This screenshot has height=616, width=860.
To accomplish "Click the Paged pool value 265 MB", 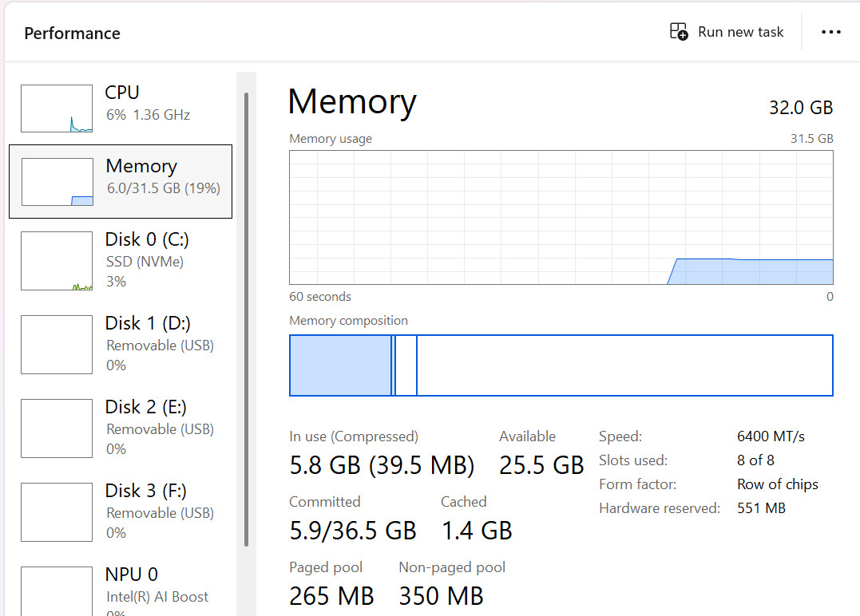I will click(331, 596).
